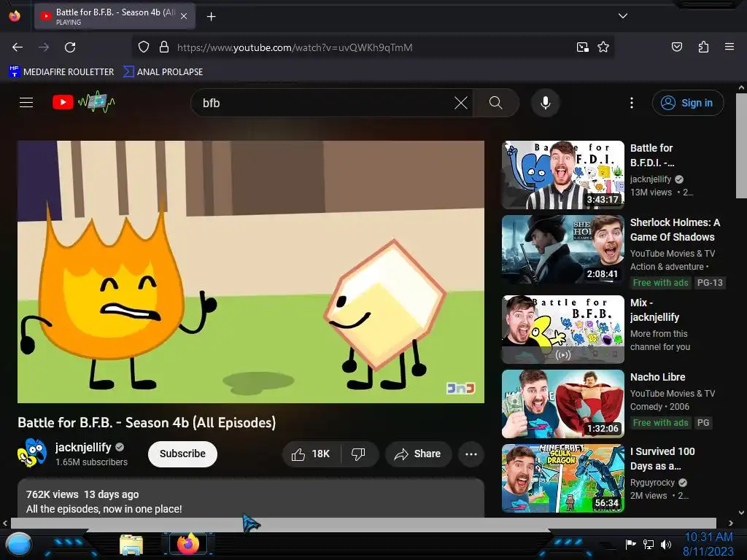747x560 pixels.
Task: Open the Action Center flag icon
Action: coord(631,544)
